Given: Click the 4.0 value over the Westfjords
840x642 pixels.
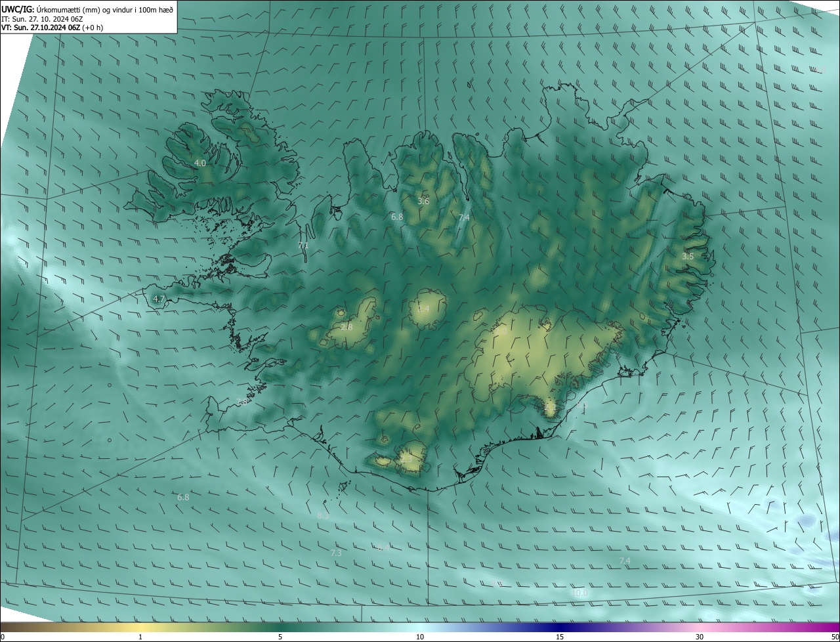Looking at the screenshot, I should (x=200, y=163).
